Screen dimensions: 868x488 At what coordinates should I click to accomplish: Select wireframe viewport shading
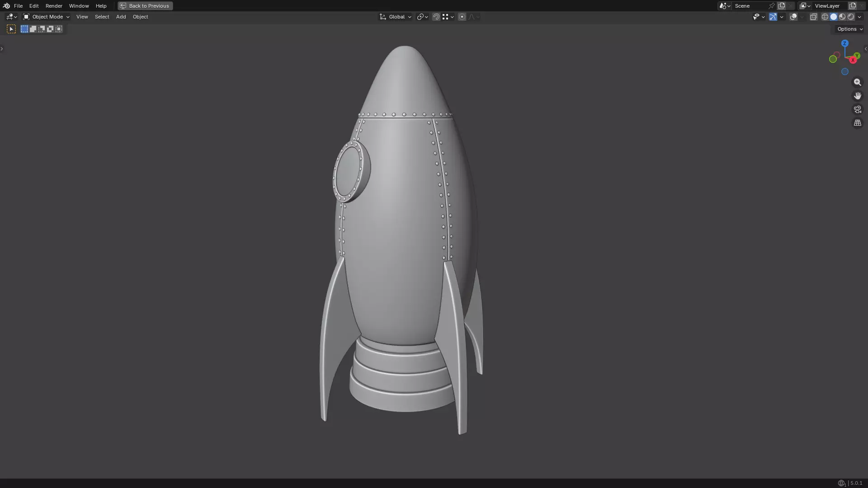tap(825, 17)
